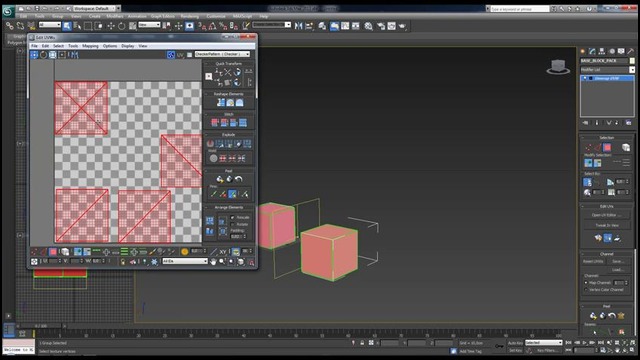Open the Tools menu in Edit UVWs
This screenshot has height=360, width=640.
click(x=73, y=46)
